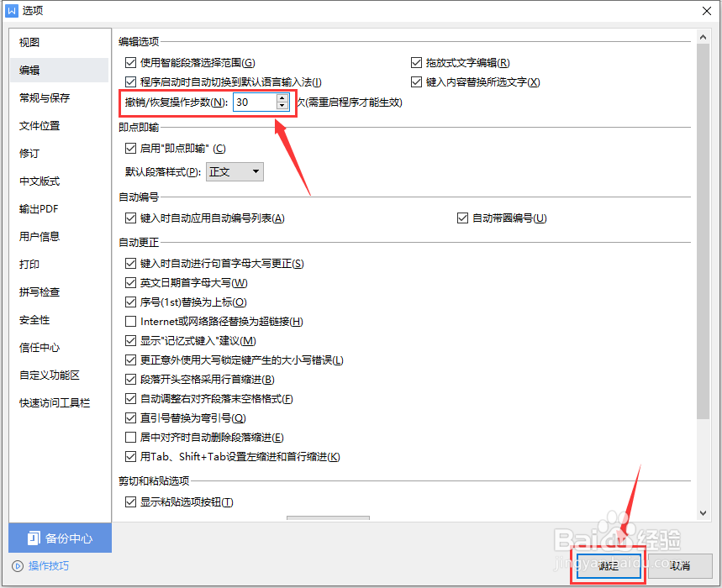Select the 拼写检查 category
Screen dimensions: 722x588
coord(59,291)
